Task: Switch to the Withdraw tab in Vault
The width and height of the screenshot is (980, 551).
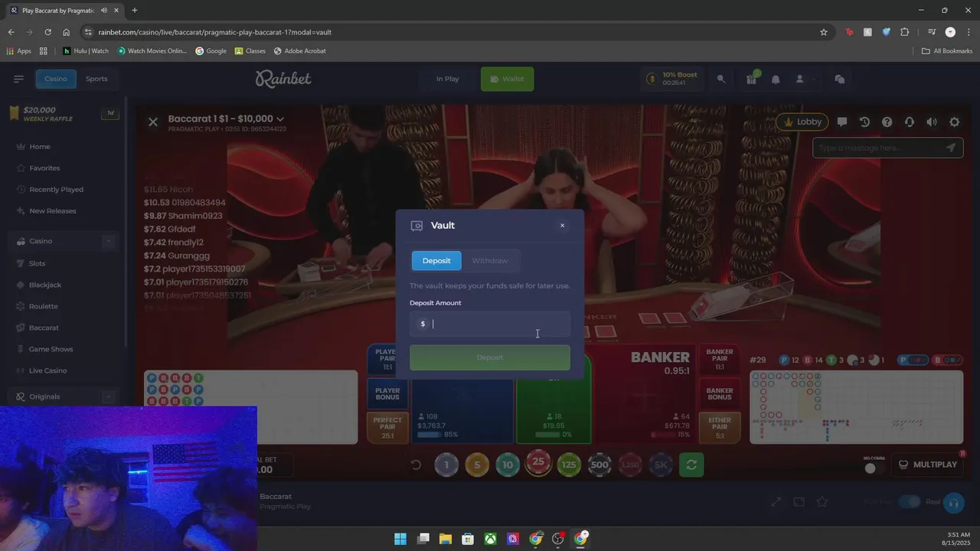Action: click(490, 261)
